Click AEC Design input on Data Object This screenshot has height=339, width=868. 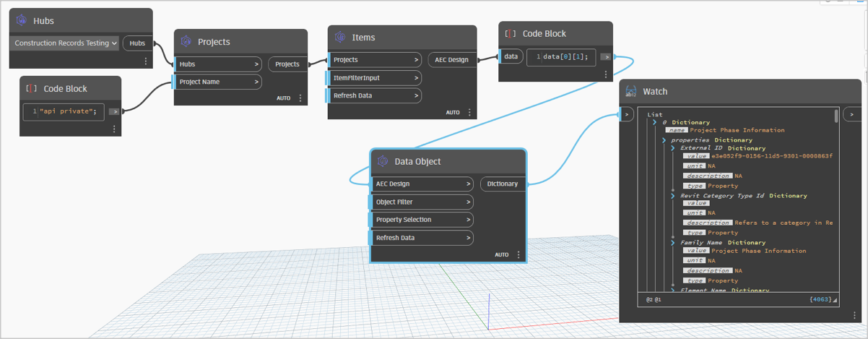422,184
